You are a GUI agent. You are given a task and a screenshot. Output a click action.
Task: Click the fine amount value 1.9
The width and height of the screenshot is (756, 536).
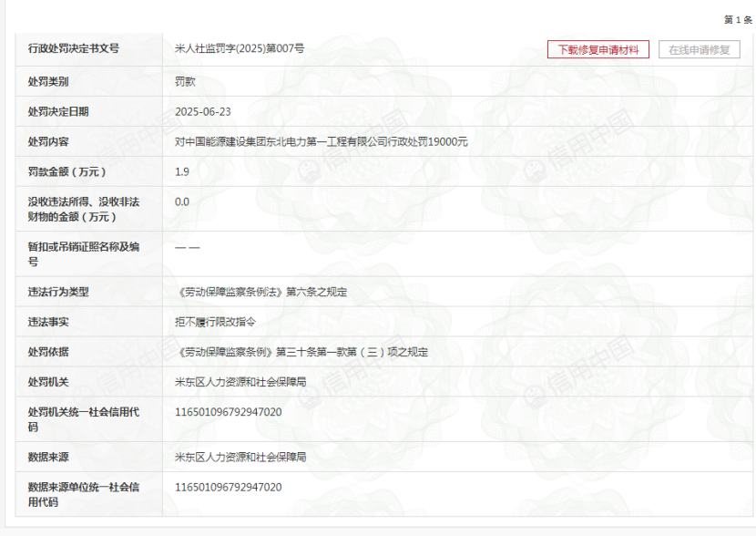(182, 171)
